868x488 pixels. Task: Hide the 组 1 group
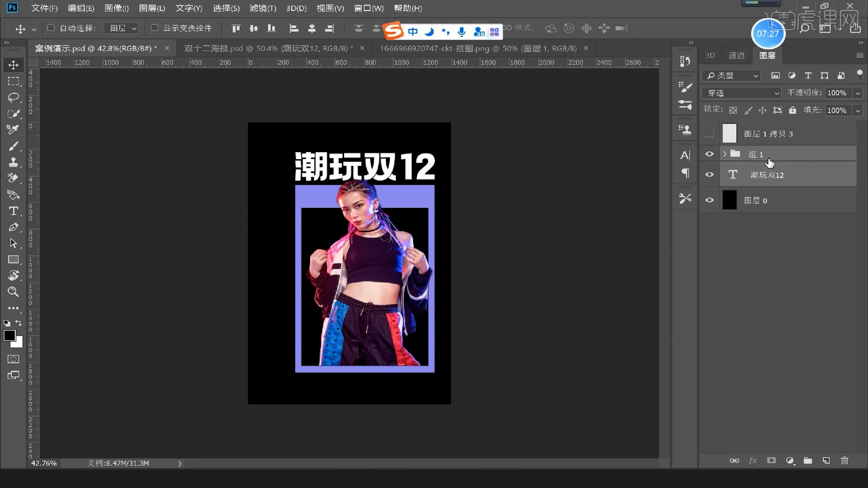709,154
